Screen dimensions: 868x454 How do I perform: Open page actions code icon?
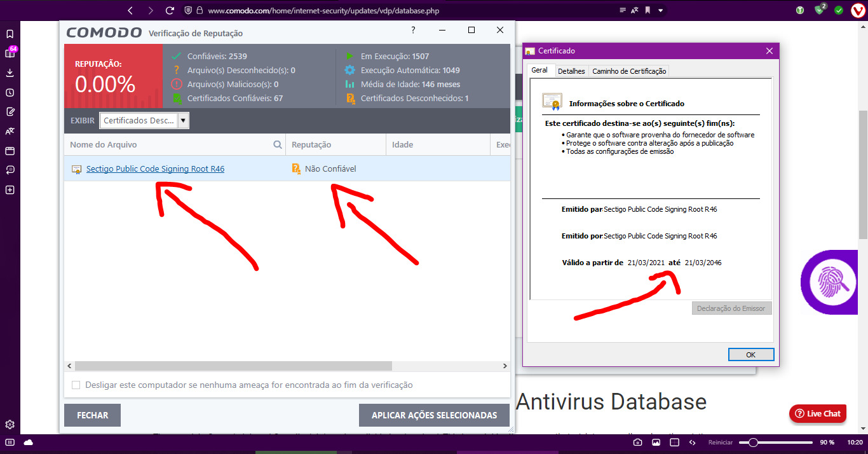tap(693, 442)
